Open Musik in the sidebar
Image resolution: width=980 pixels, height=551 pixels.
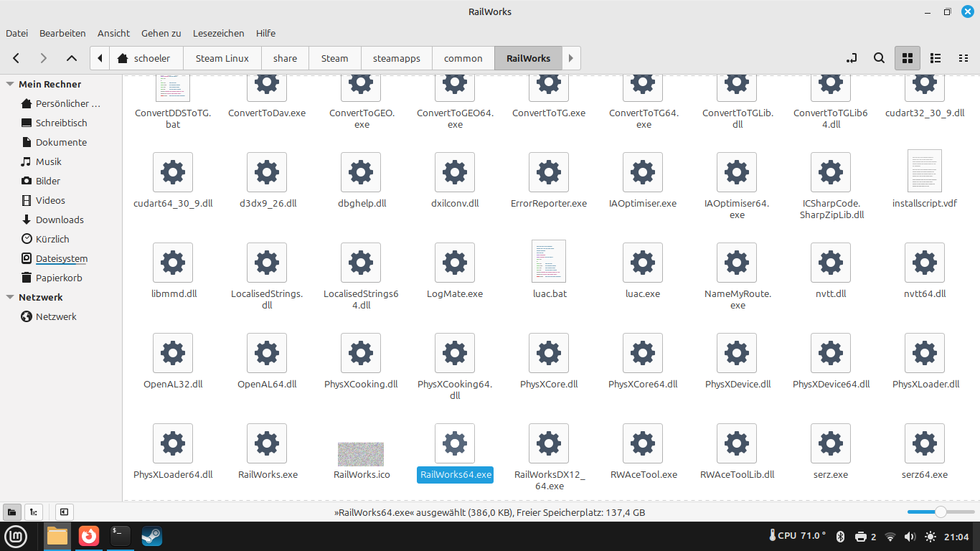[61, 161]
